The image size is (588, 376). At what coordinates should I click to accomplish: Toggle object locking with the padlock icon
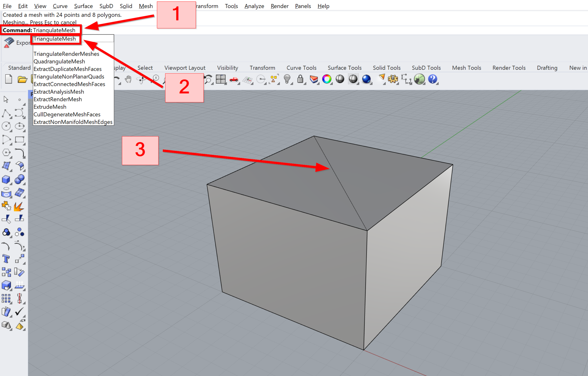(x=300, y=79)
